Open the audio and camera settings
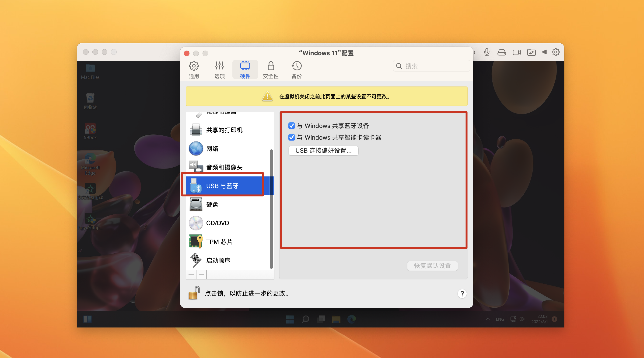Viewport: 644px width, 358px height. pos(224,167)
